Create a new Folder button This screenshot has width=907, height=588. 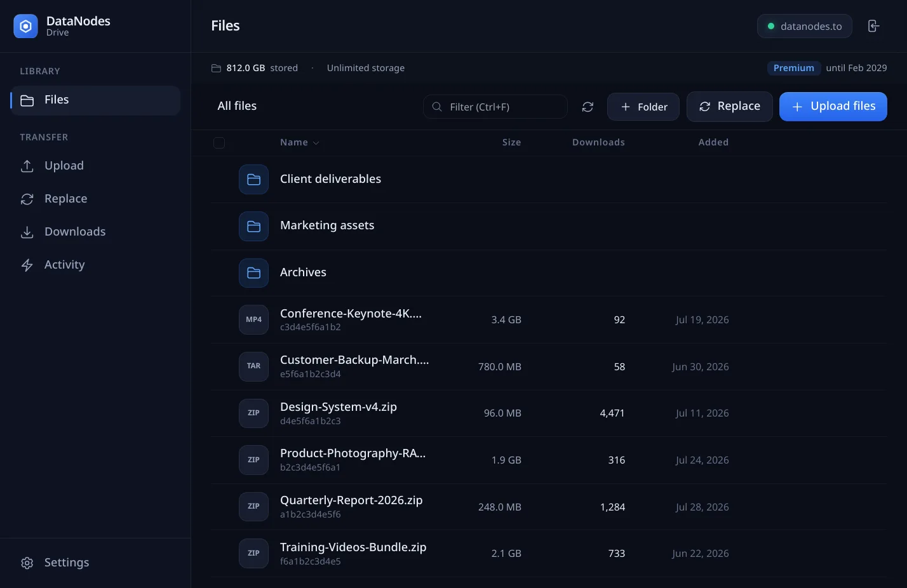pyautogui.click(x=643, y=107)
